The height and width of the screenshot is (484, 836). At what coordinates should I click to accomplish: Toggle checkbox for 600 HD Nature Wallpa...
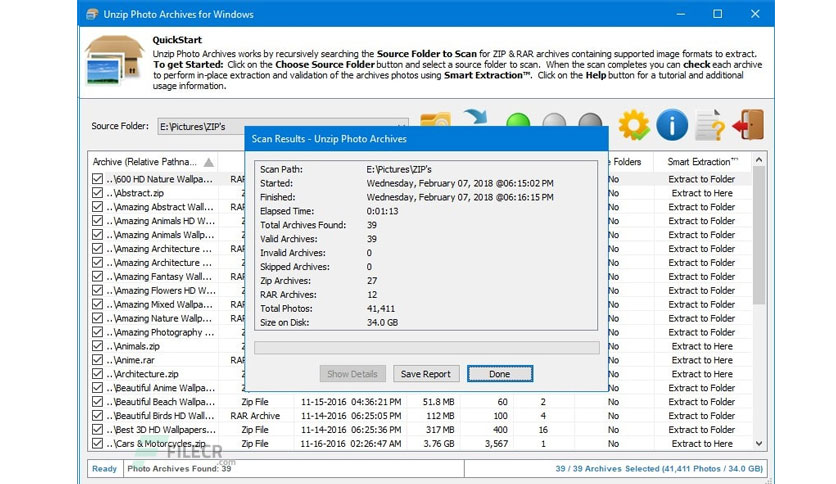tap(97, 179)
